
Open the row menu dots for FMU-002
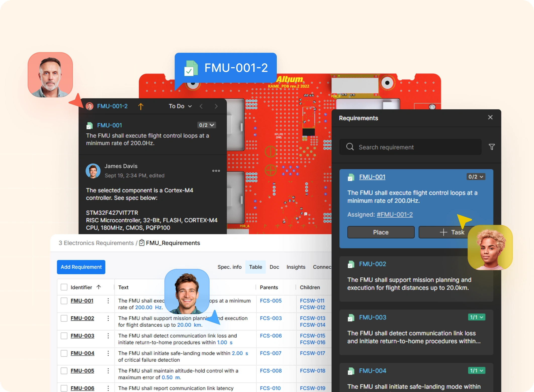click(x=108, y=318)
